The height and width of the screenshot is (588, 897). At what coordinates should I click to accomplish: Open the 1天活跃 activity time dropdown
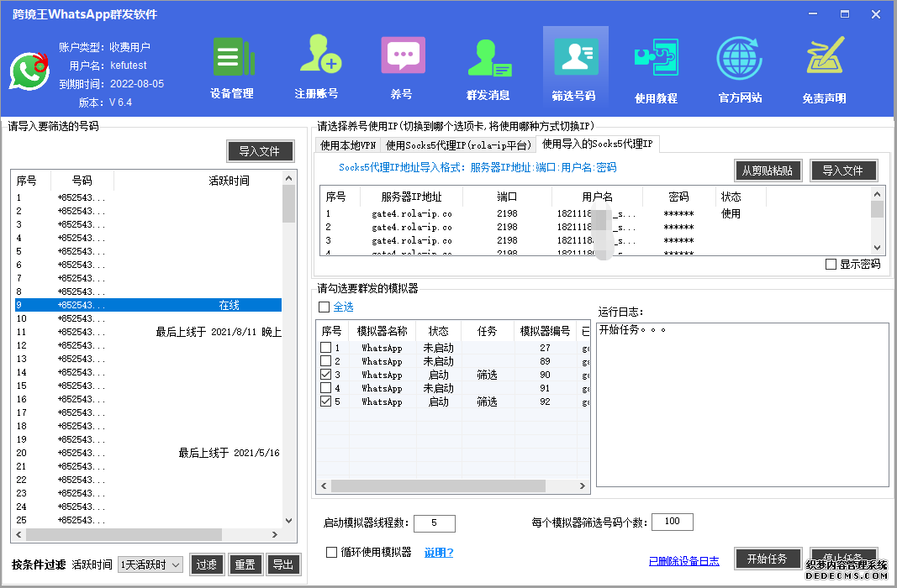click(150, 564)
